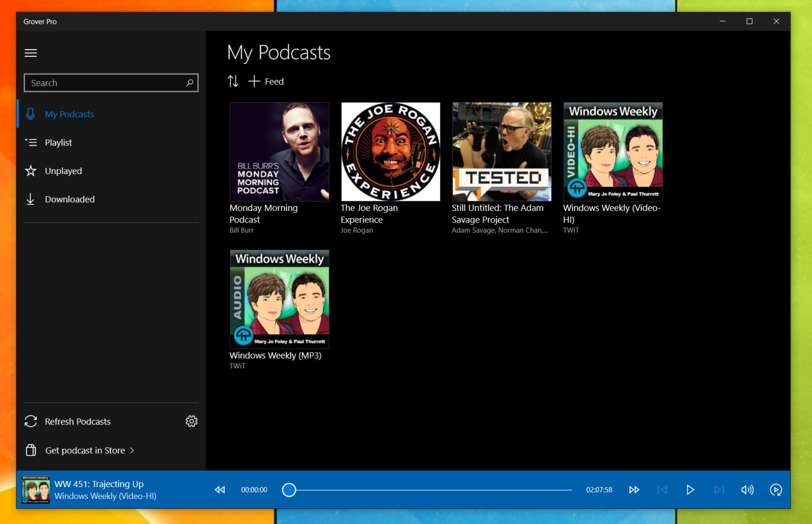812x524 pixels.
Task: Expand chevron beside Get podcast in Store
Action: pos(132,450)
